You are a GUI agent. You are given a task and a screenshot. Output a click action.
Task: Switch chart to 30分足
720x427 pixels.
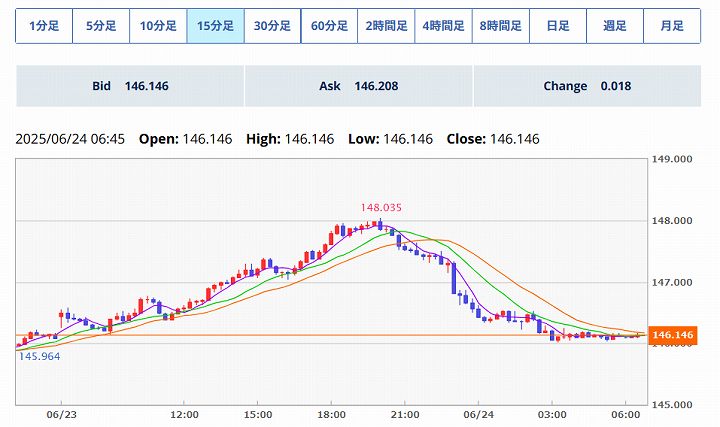(272, 26)
